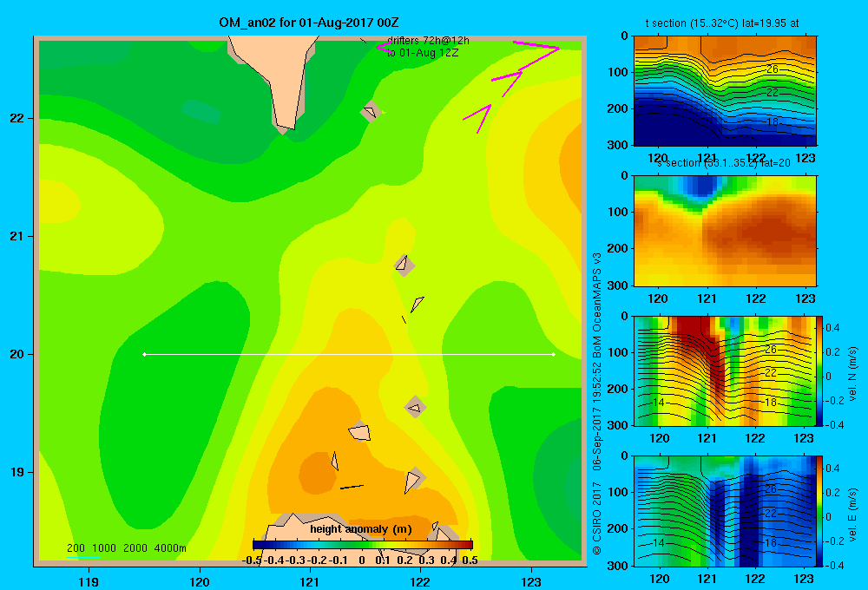Click the 'vel. N (m/s)' axis label
The image size is (868, 590).
click(x=852, y=374)
